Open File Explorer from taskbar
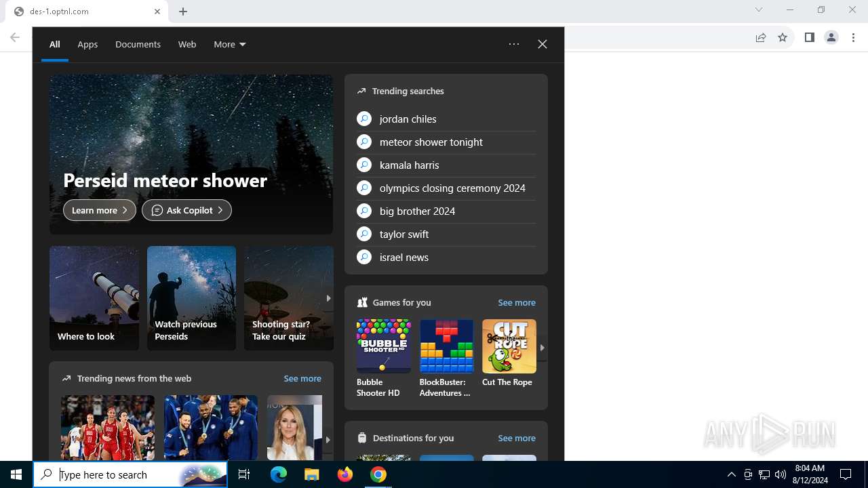Viewport: 868px width, 488px height. point(311,474)
